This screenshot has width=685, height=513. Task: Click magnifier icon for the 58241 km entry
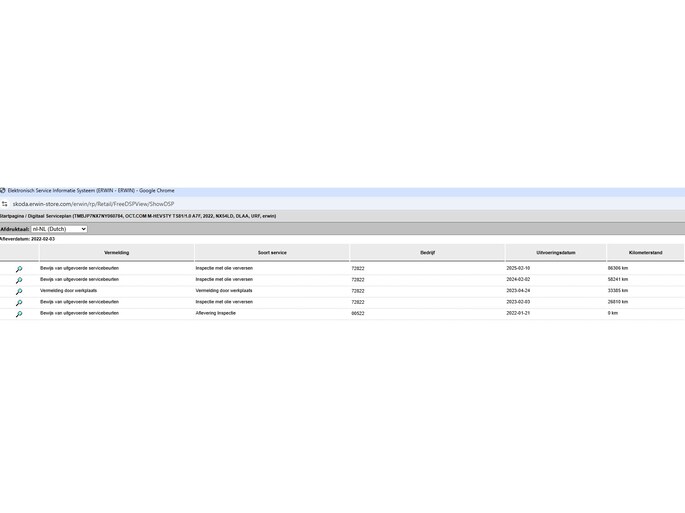18,280
